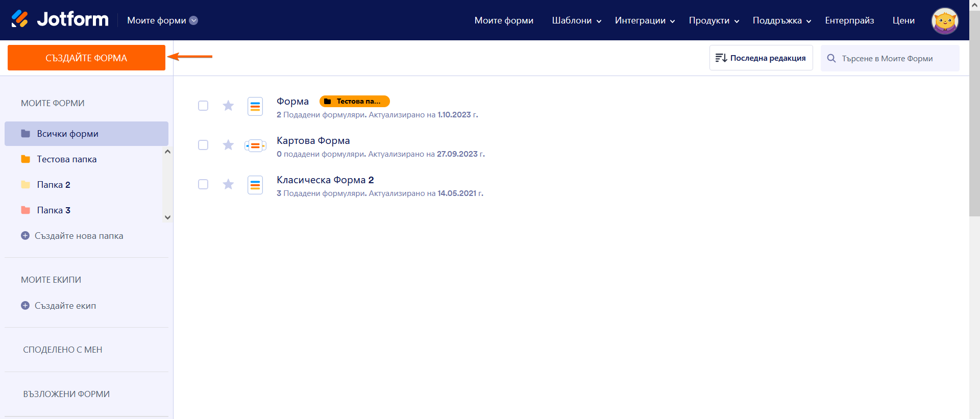Click the sort icon beside Последна редакция
The image size is (980, 419).
click(x=721, y=58)
